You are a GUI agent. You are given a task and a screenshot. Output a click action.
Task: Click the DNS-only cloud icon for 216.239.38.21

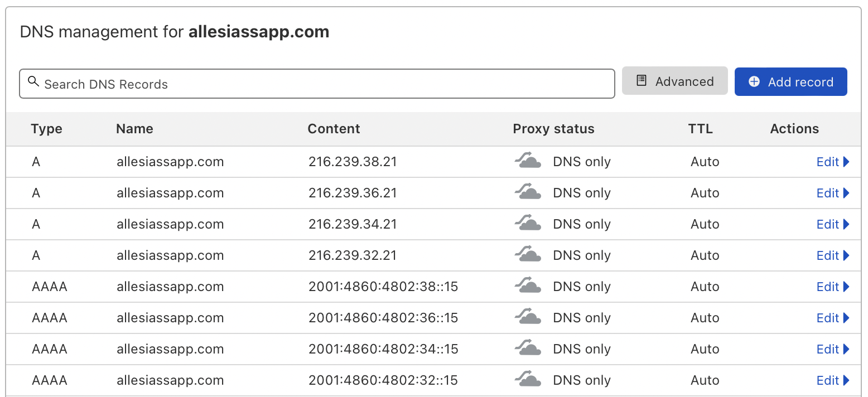coord(527,162)
